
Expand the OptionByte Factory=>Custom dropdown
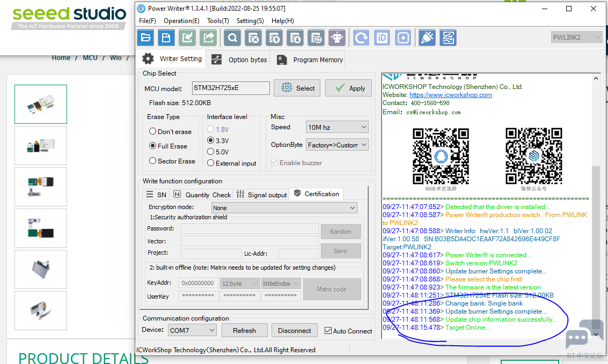pyautogui.click(x=337, y=145)
